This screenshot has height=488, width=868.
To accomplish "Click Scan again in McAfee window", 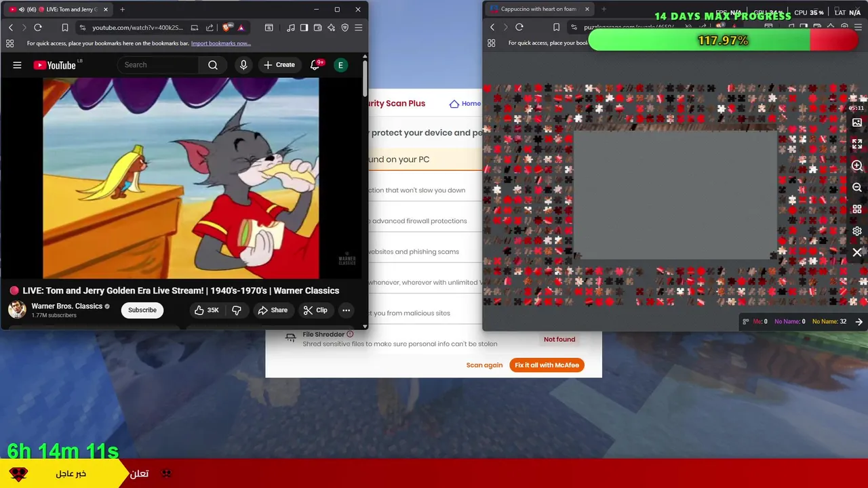I will [x=484, y=365].
